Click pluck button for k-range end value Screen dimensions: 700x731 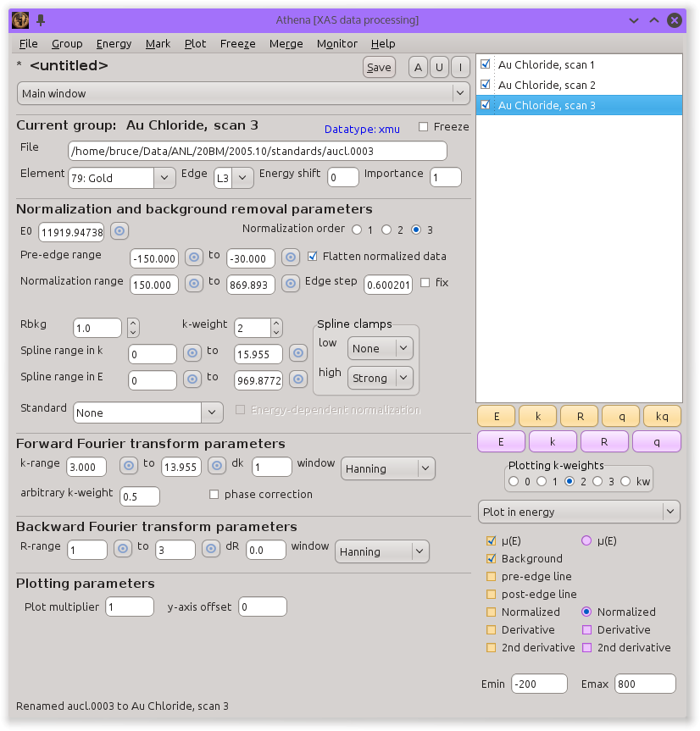coord(217,465)
